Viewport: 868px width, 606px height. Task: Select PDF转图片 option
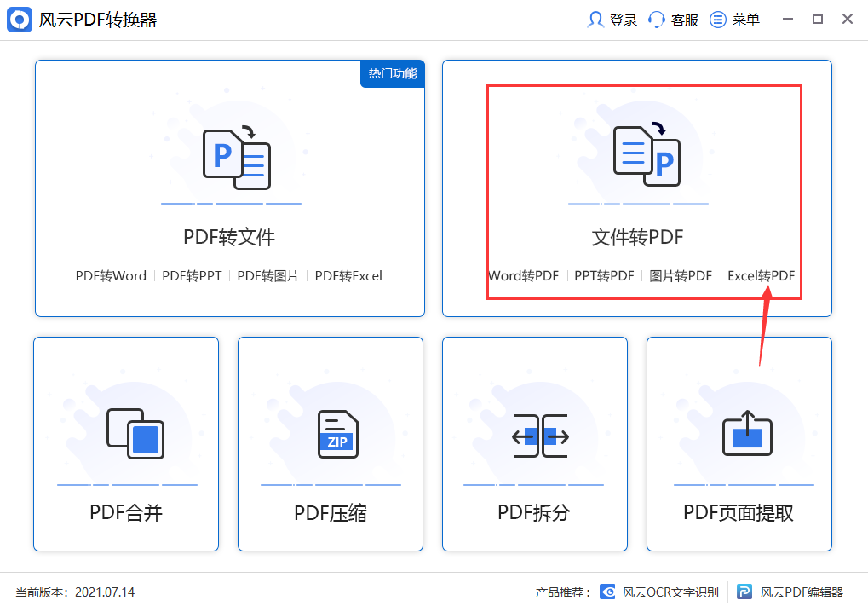point(268,276)
